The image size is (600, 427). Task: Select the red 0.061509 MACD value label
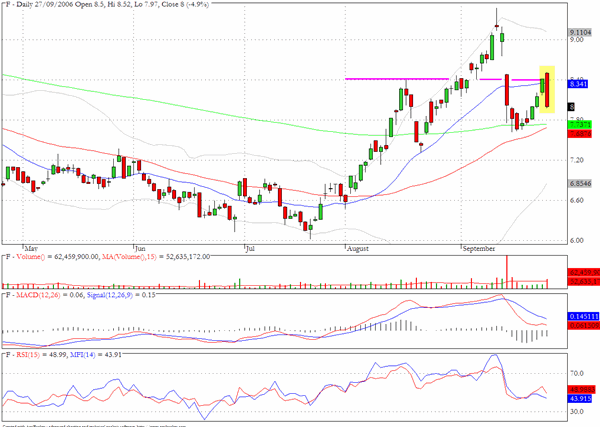pyautogui.click(x=584, y=325)
